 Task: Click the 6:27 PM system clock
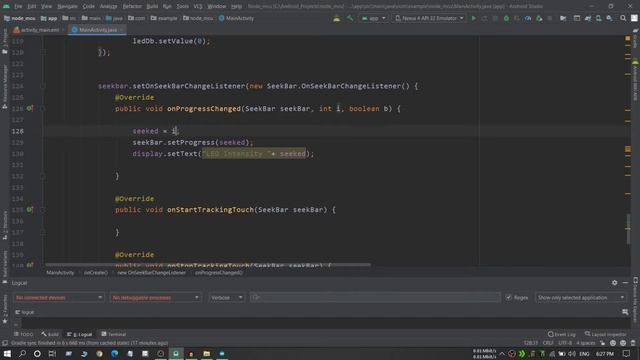[605, 353]
